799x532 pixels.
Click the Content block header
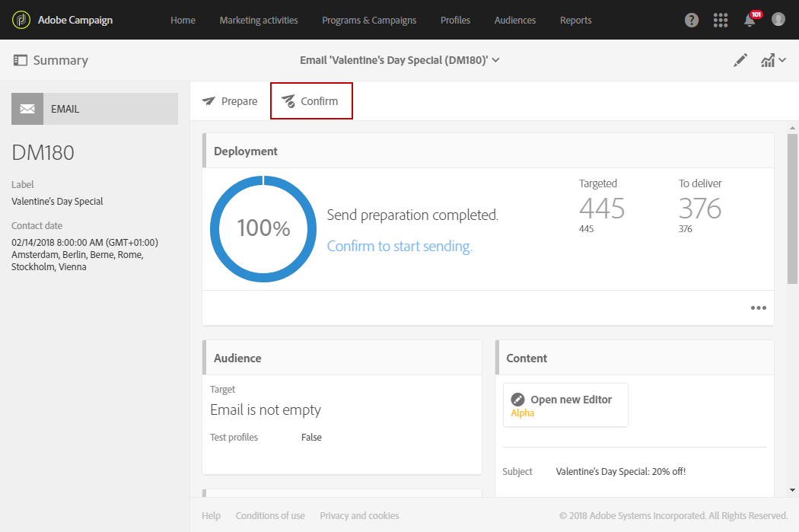tap(635, 358)
